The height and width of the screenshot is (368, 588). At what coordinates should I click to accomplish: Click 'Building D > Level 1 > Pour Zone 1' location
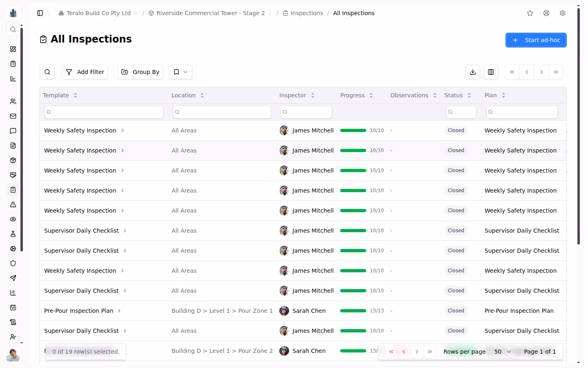point(222,311)
